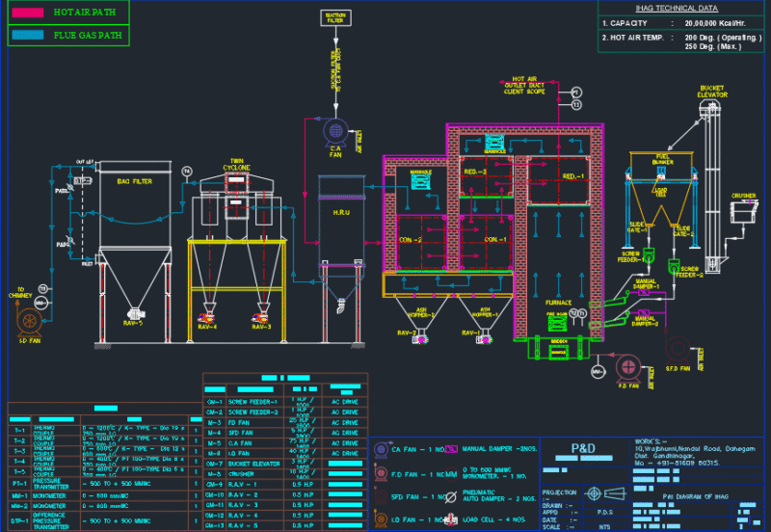The height and width of the screenshot is (532, 771).
Task: Click the P1 instrument bubble on the hot air outlet
Action: click(x=576, y=92)
